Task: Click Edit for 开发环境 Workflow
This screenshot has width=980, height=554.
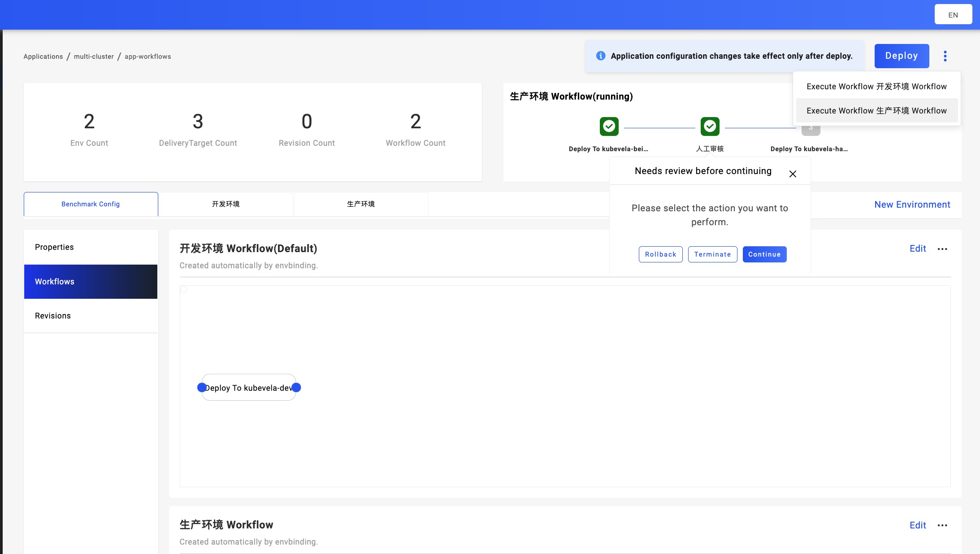Action: click(918, 249)
